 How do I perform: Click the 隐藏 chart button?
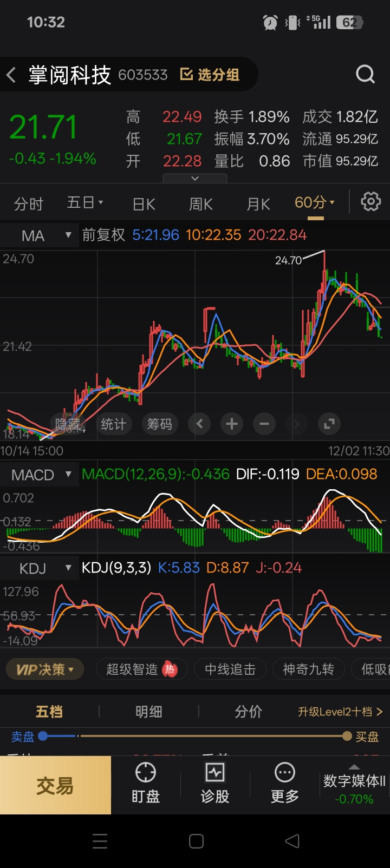(x=68, y=424)
